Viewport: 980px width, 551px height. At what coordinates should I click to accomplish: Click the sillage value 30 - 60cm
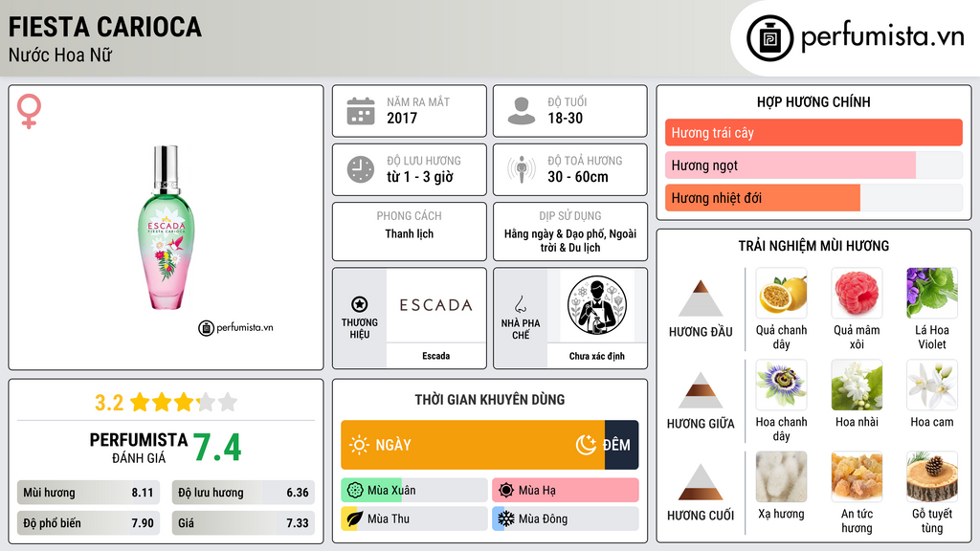pos(577,177)
